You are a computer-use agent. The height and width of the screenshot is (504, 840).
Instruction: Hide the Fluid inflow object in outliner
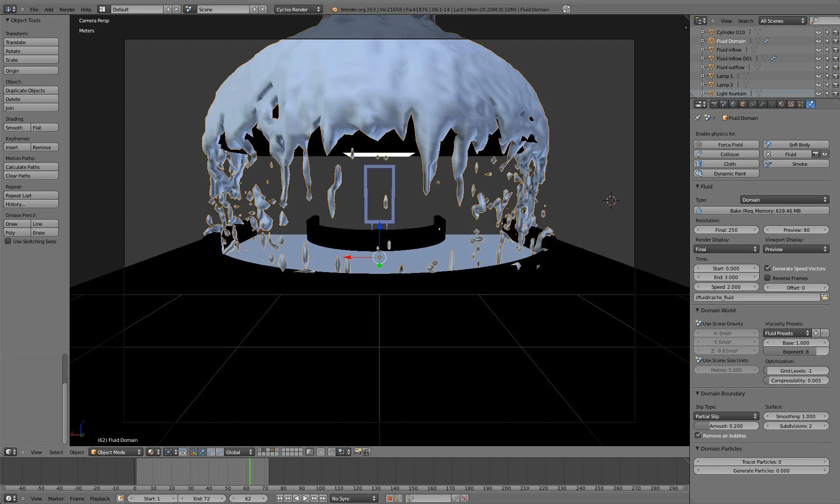[x=818, y=50]
